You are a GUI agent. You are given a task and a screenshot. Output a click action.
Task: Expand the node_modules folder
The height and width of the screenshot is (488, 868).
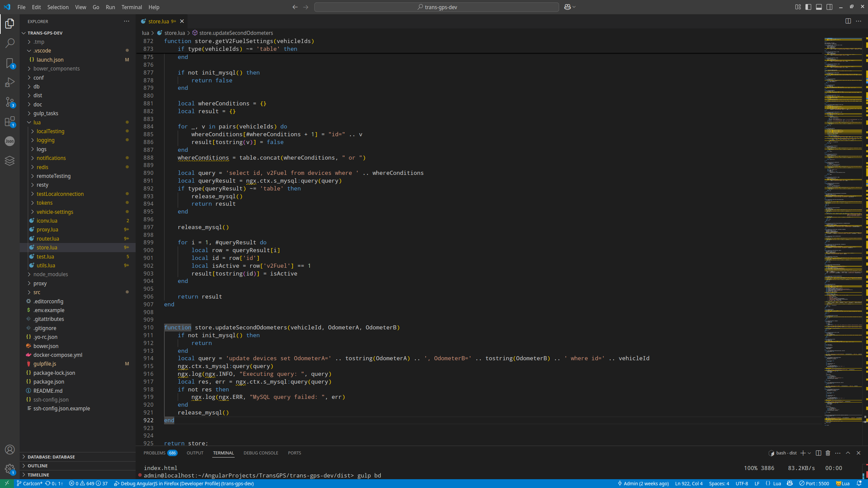coord(51,274)
